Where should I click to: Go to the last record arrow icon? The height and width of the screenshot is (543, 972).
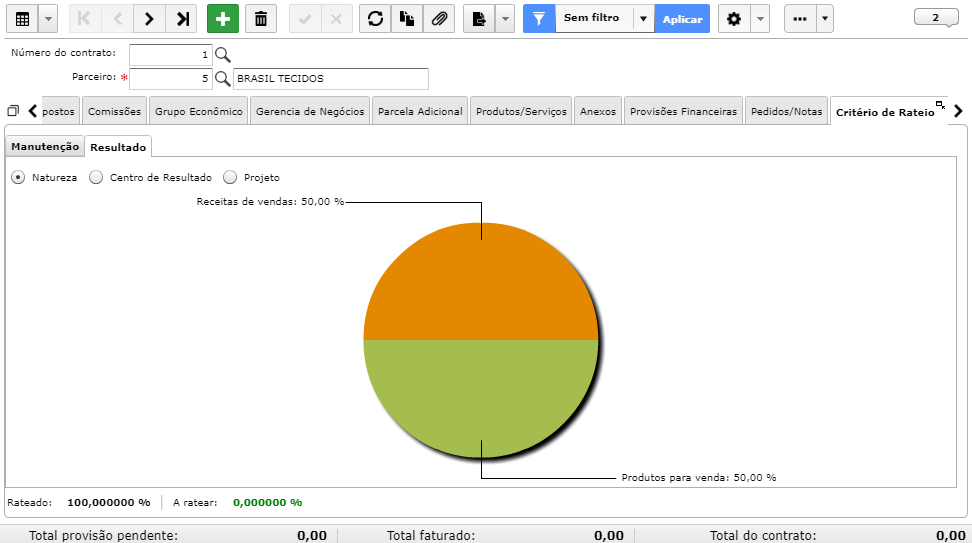click(182, 19)
